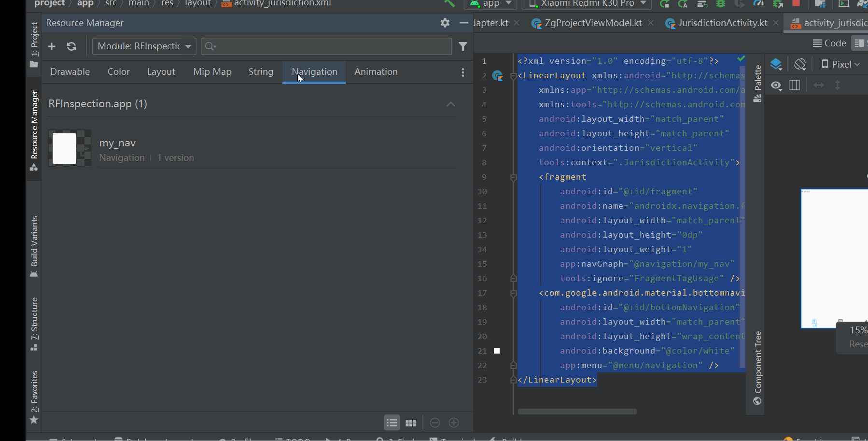
Task: Toggle device orientation for preview
Action: 800,64
